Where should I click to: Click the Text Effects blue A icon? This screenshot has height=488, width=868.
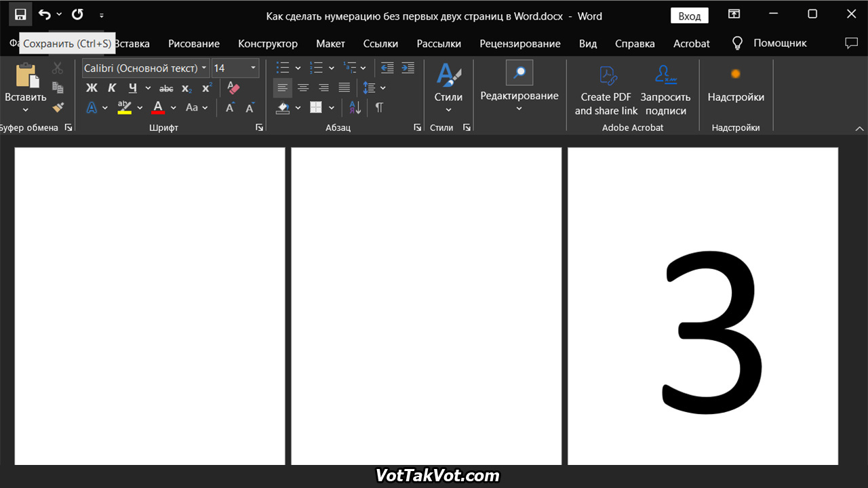click(92, 107)
